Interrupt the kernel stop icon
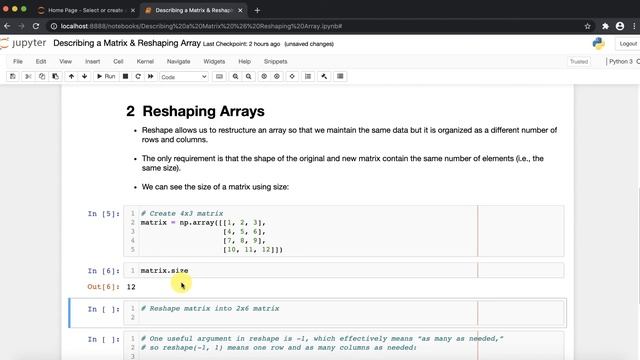 [125, 76]
